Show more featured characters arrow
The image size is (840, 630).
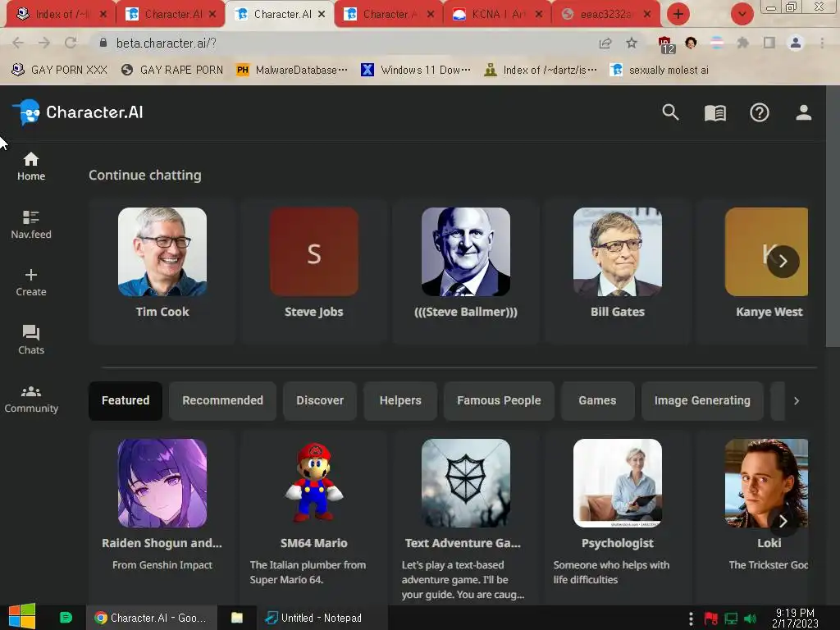(x=783, y=521)
